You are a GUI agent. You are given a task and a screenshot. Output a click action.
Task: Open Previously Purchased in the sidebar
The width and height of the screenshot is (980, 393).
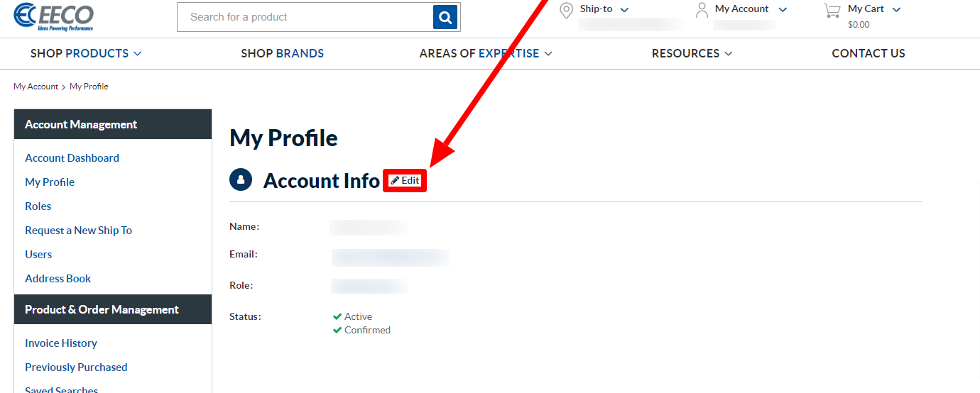click(76, 367)
